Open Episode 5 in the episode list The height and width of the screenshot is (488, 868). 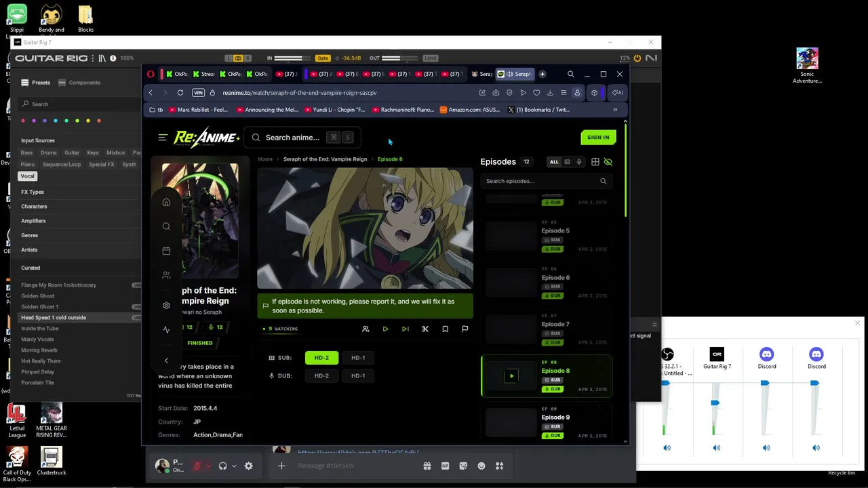coord(546,235)
